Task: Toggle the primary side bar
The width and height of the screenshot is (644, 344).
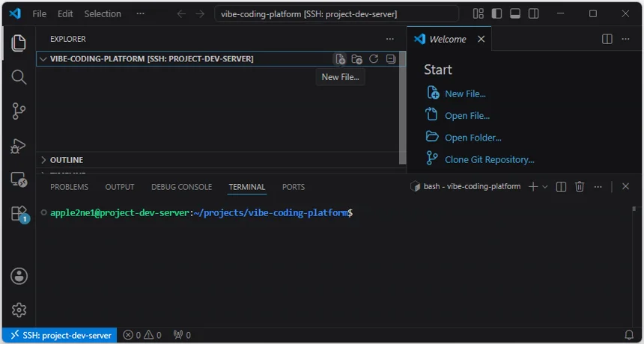Action: tap(496, 13)
